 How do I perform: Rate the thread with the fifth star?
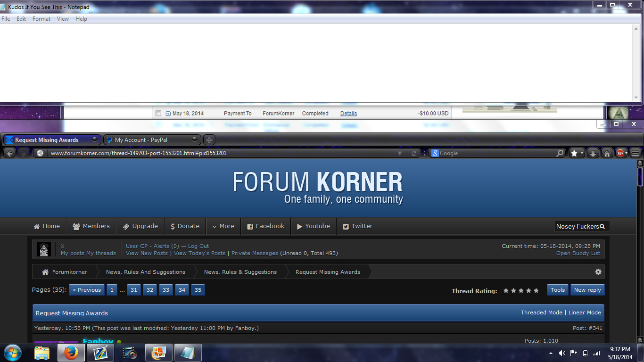[536, 291]
